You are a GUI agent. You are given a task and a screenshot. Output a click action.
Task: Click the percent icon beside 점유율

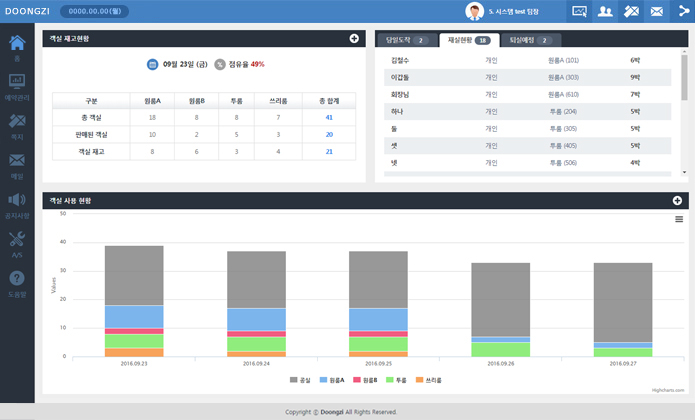(x=220, y=65)
